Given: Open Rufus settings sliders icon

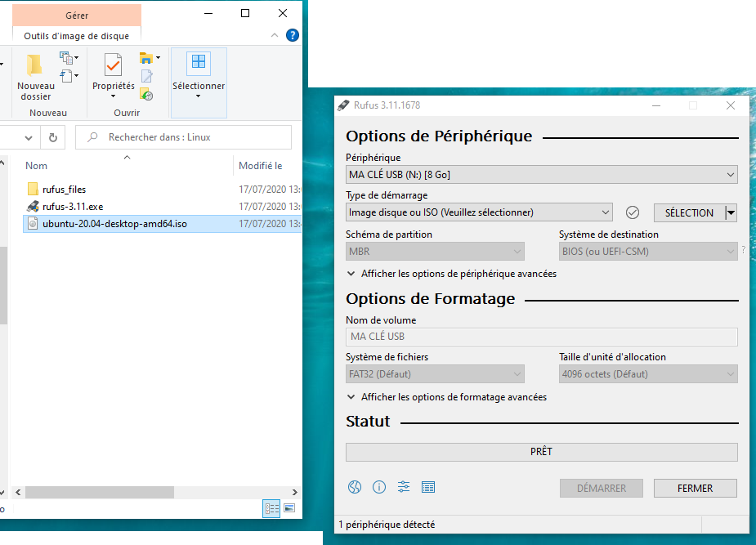Looking at the screenshot, I should pos(404,487).
